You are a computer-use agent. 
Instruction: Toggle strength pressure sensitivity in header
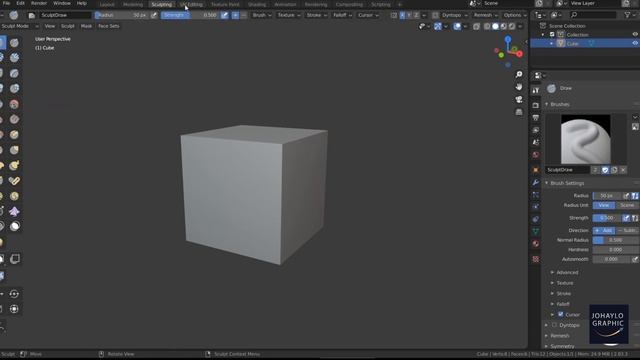(224, 15)
